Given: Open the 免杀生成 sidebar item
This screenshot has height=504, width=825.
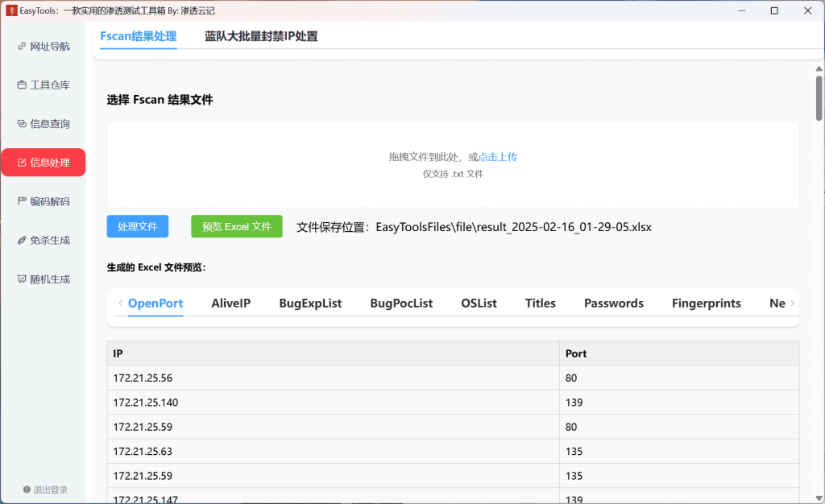Looking at the screenshot, I should pos(44,240).
